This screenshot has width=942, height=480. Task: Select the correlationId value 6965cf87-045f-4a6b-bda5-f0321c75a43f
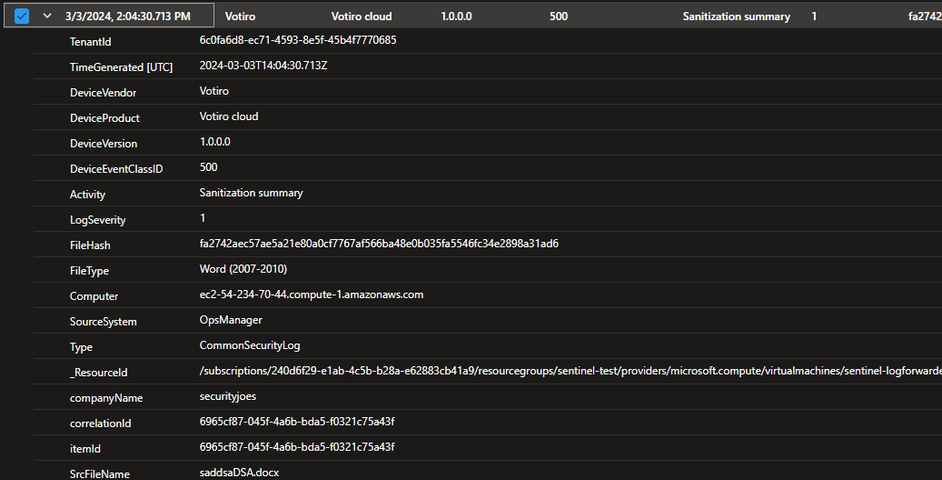[297, 422]
